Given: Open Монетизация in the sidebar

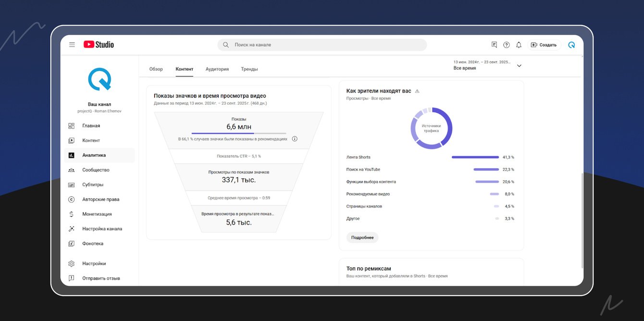Looking at the screenshot, I should point(97,214).
